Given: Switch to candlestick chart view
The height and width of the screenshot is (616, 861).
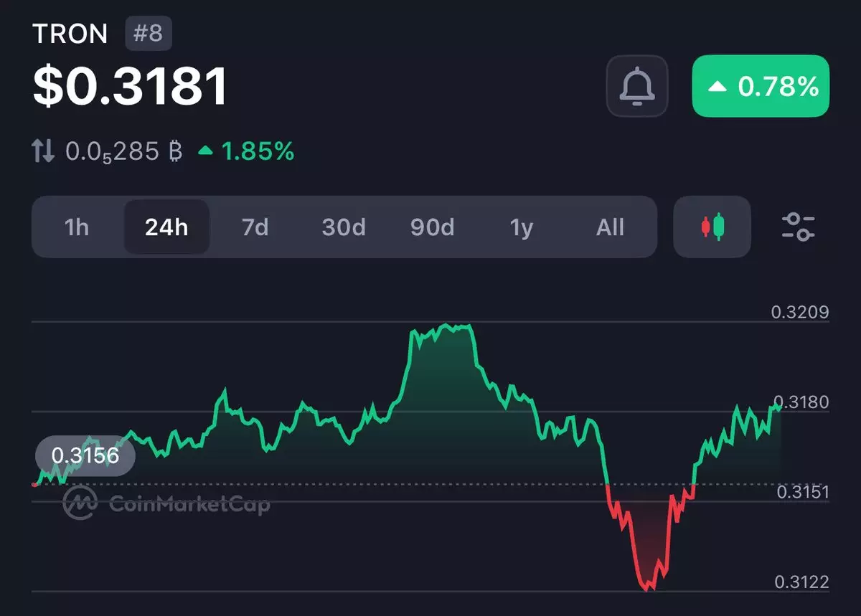Looking at the screenshot, I should coord(712,227).
